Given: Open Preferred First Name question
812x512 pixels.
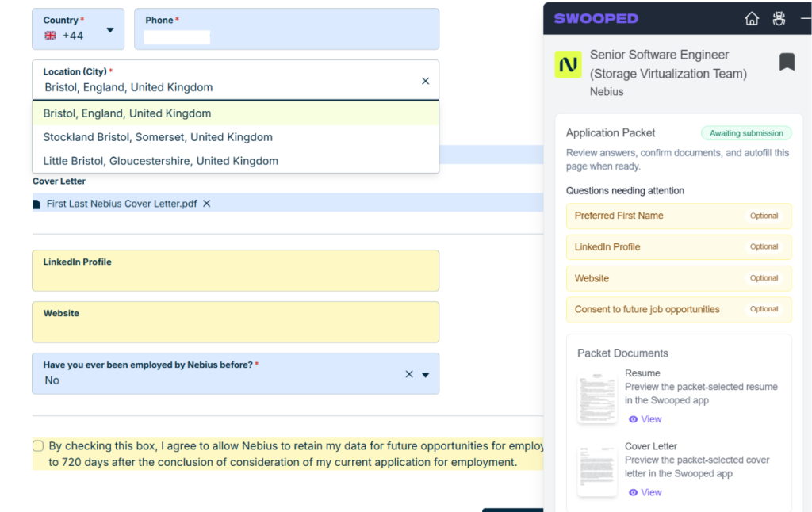Looking at the screenshot, I should coord(679,216).
